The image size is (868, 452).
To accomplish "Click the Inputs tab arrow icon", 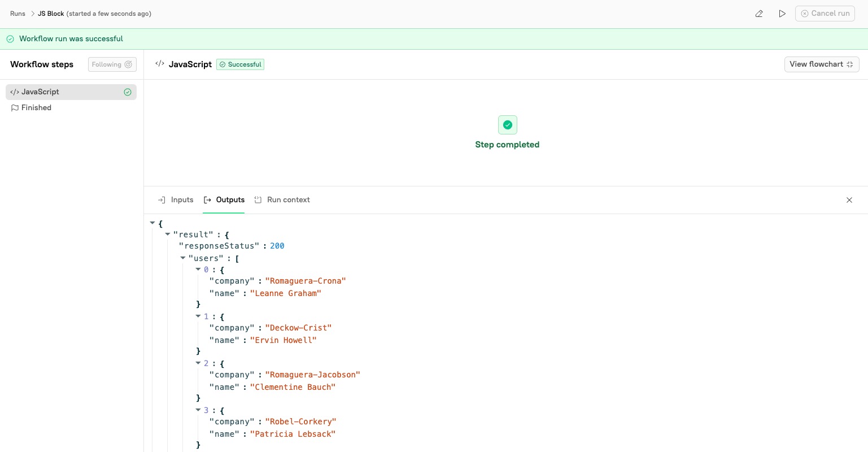I will pyautogui.click(x=162, y=200).
